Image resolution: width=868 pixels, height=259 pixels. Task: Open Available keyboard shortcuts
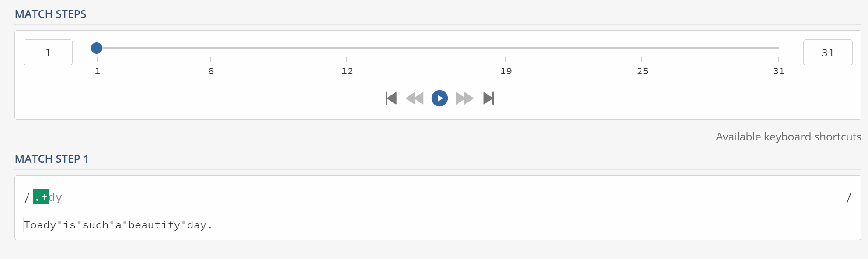(788, 136)
